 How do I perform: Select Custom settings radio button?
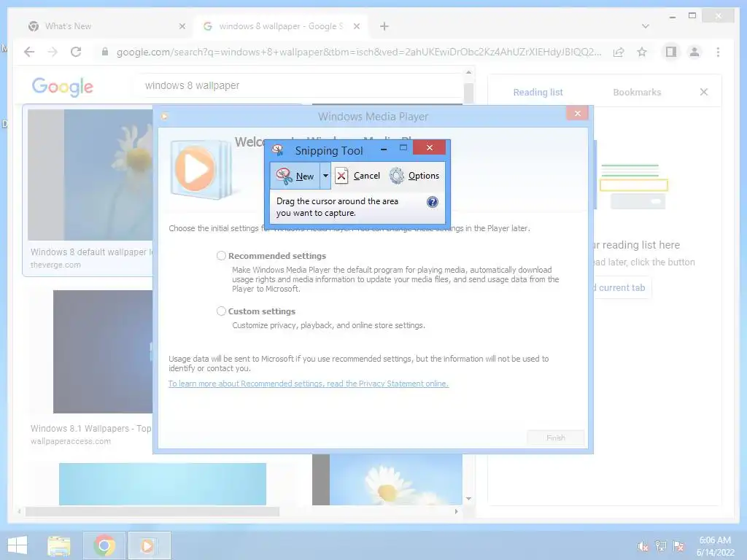click(221, 311)
